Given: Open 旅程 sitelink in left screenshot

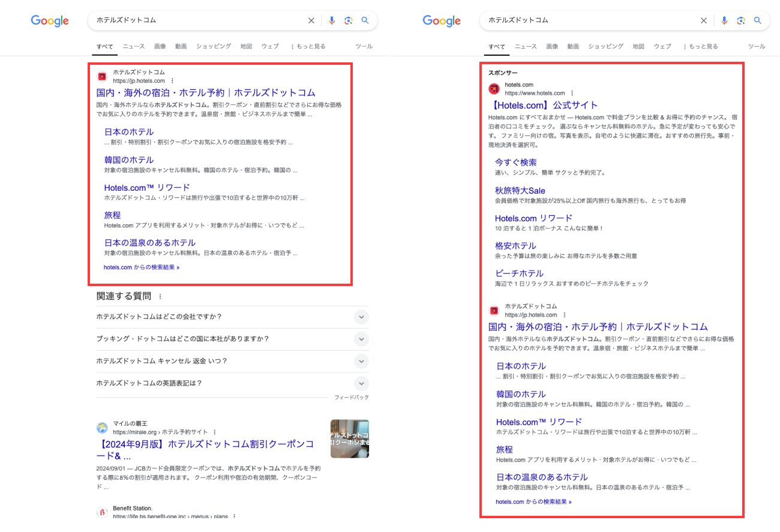Looking at the screenshot, I should [x=112, y=215].
